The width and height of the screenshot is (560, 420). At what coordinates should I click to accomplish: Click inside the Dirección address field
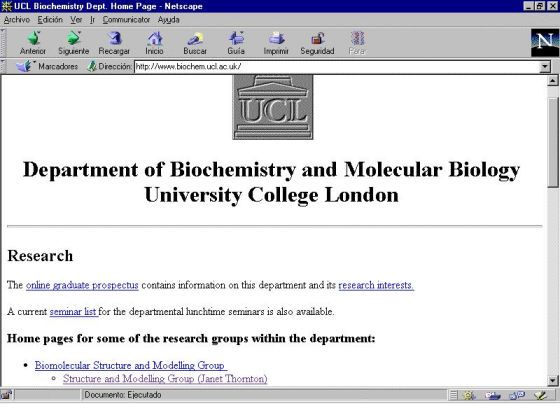coord(337,66)
